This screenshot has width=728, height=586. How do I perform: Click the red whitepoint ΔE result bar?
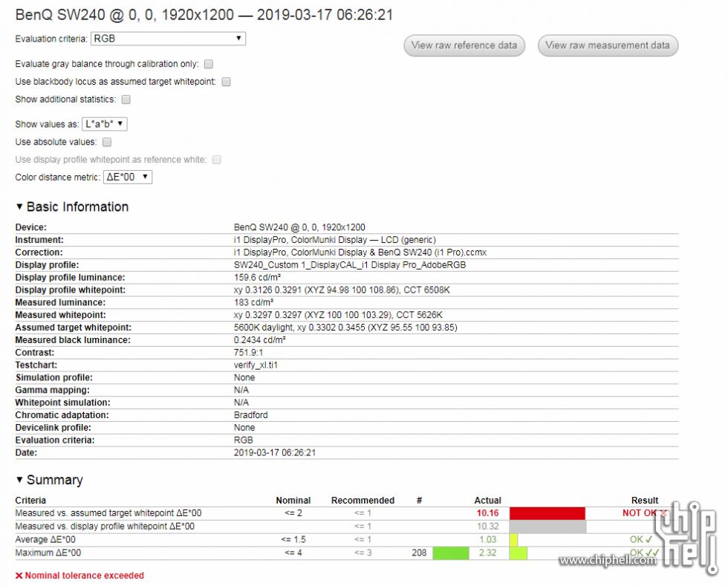[547, 513]
